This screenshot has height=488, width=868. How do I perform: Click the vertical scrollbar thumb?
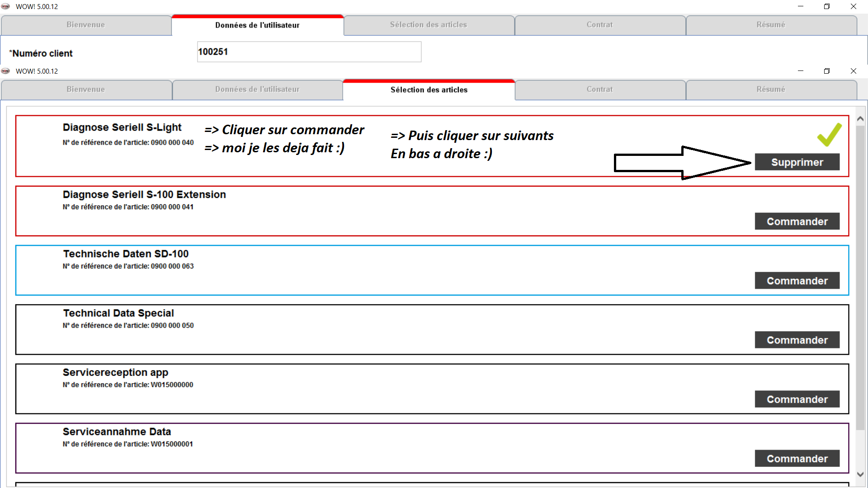coord(860,277)
